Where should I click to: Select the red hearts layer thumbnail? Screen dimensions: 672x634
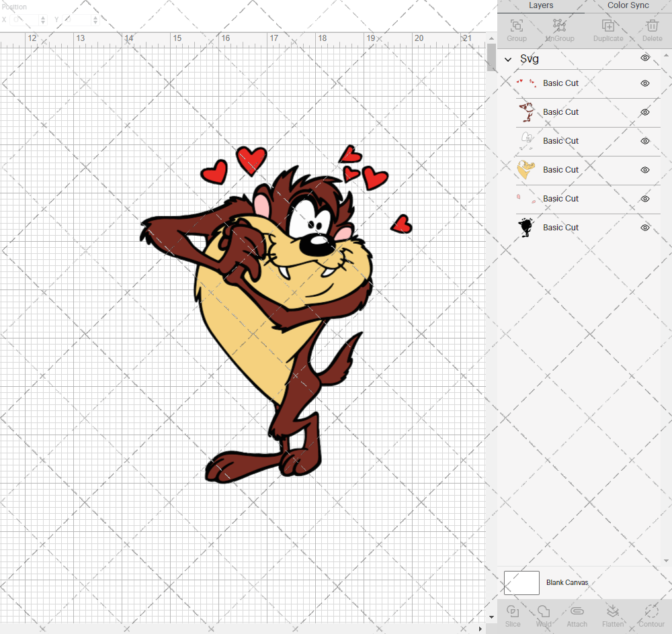click(526, 83)
